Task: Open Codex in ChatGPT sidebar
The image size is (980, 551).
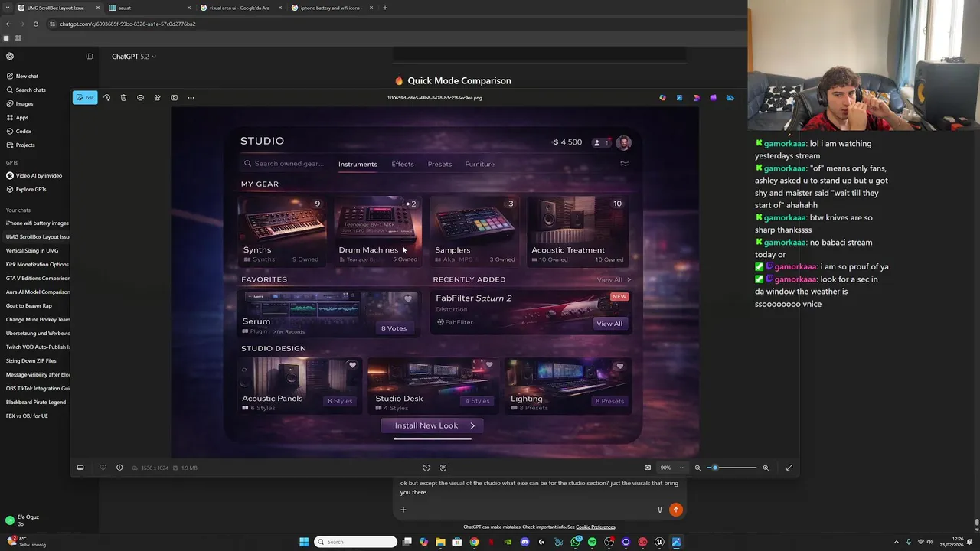Action: pyautogui.click(x=24, y=131)
